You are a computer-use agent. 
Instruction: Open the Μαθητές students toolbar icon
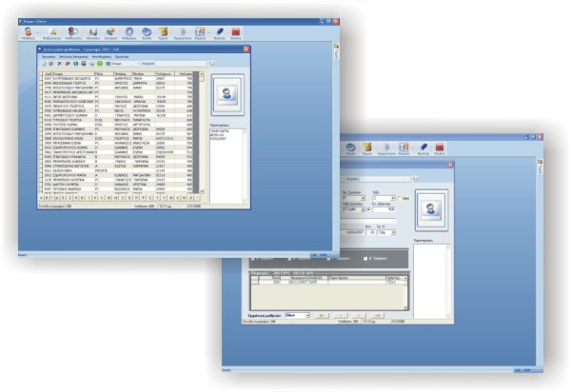click(x=28, y=31)
